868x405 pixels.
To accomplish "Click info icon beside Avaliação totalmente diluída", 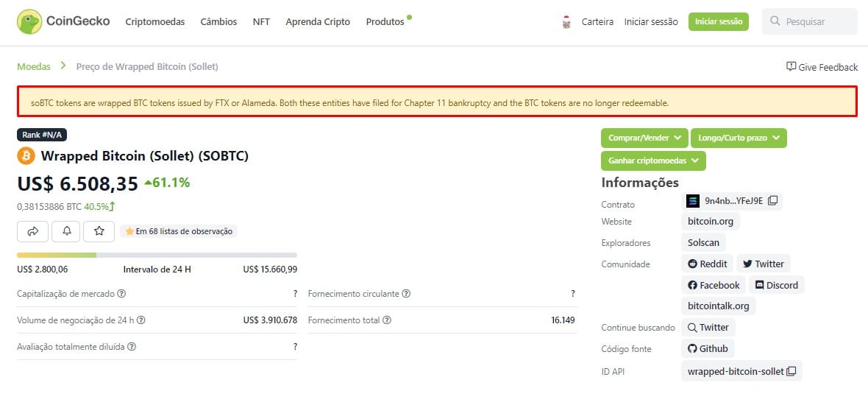I will click(x=132, y=347).
